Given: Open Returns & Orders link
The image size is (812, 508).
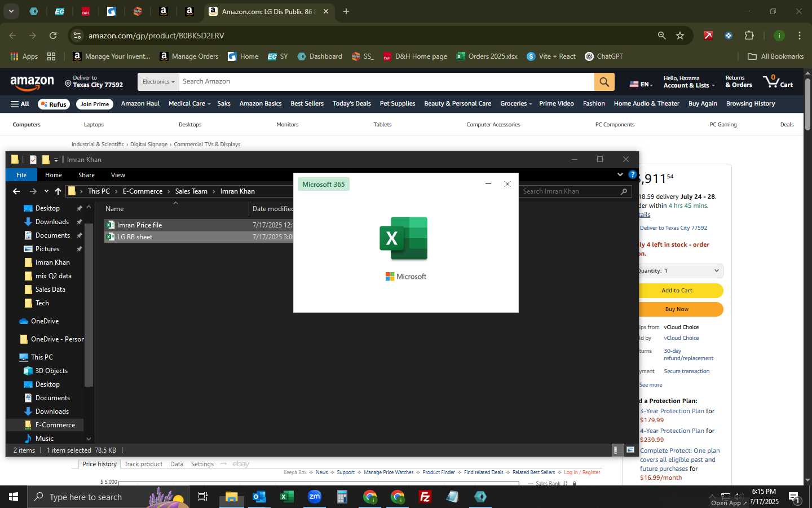Looking at the screenshot, I should click(x=739, y=82).
